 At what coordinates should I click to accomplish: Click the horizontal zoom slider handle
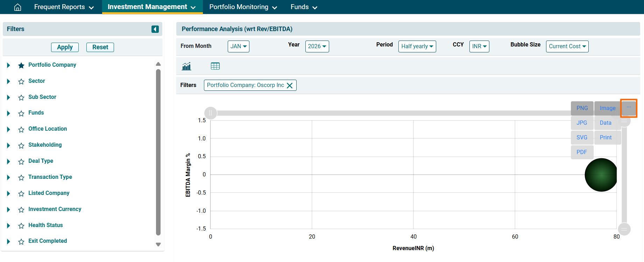click(x=210, y=113)
